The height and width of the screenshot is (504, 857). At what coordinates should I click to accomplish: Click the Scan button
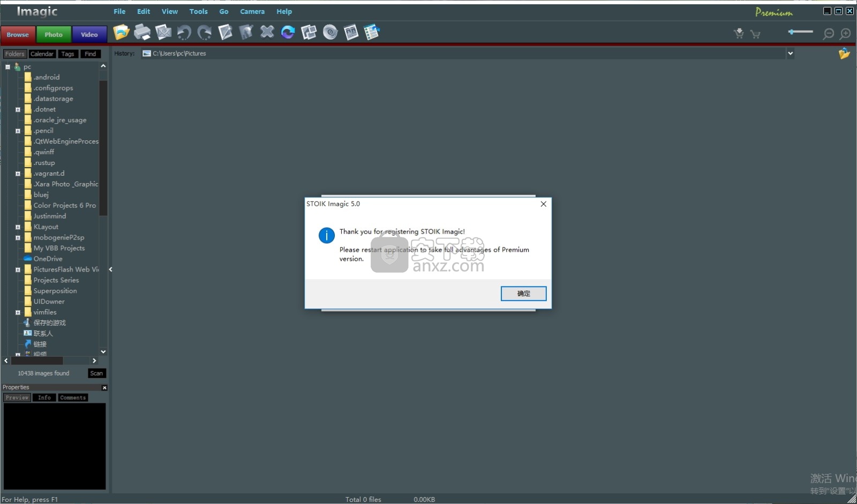96,373
